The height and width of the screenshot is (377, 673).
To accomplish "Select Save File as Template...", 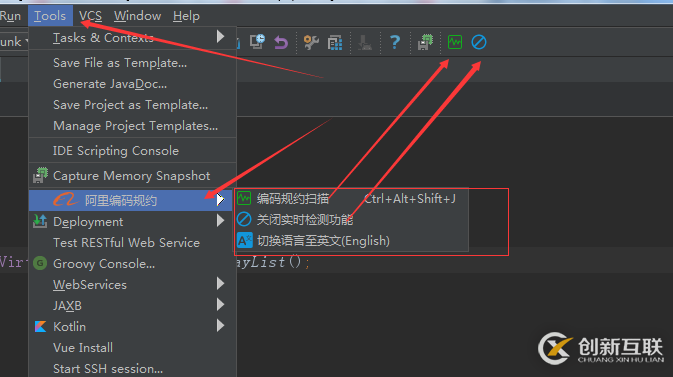I will pyautogui.click(x=133, y=63).
